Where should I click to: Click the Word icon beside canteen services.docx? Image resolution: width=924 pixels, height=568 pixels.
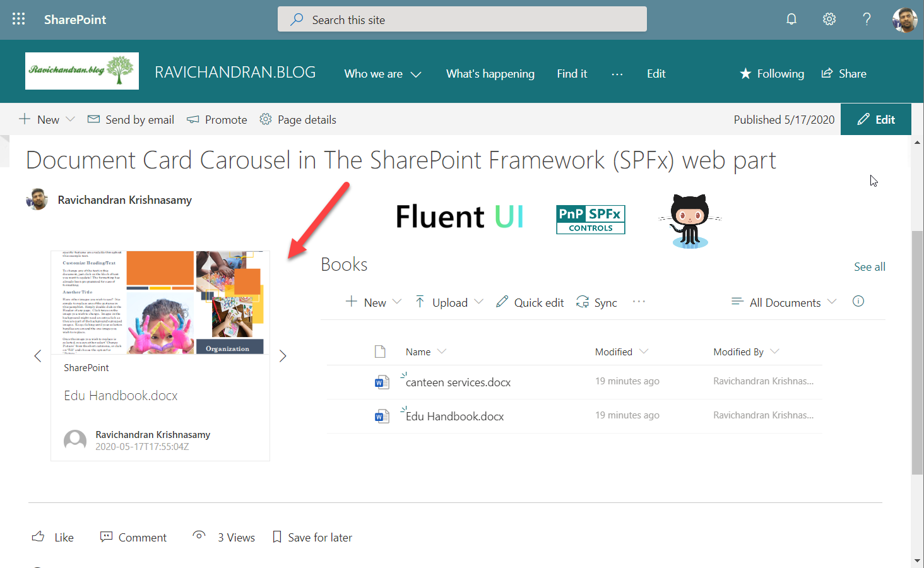coord(381,382)
